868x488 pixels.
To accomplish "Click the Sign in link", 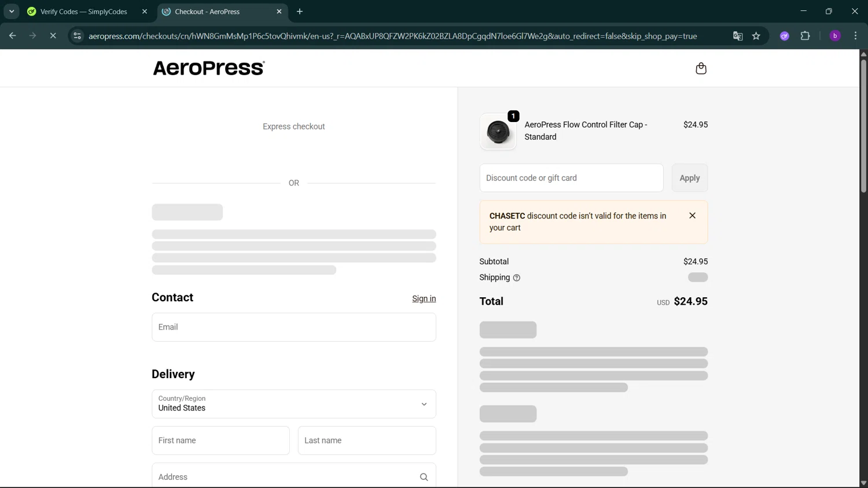I will pyautogui.click(x=424, y=299).
